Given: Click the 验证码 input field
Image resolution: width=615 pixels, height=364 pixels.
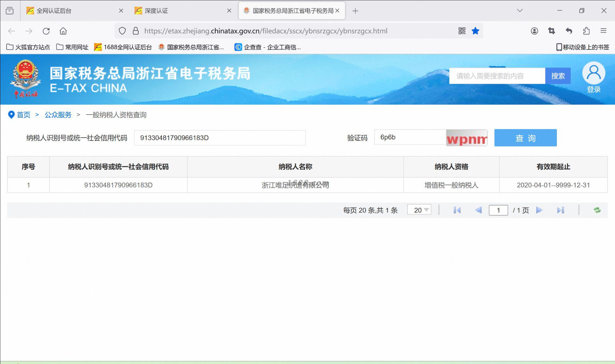Looking at the screenshot, I should click(410, 137).
